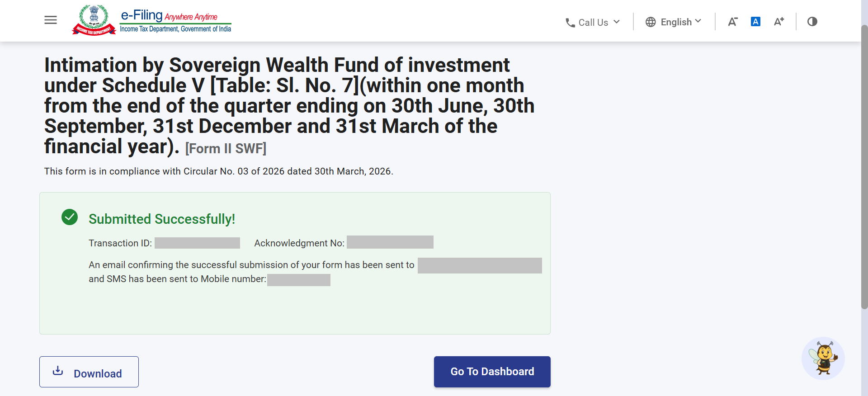
Task: Toggle high contrast mode icon
Action: pyautogui.click(x=812, y=21)
